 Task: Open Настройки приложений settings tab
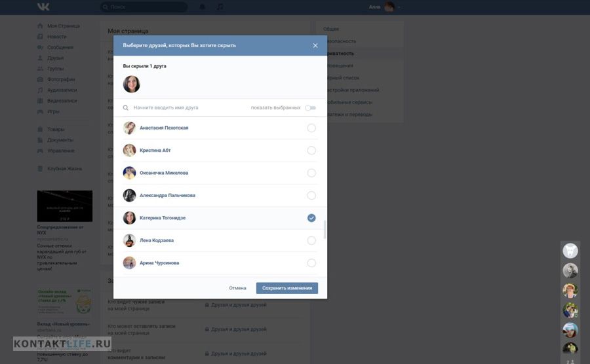pyautogui.click(x=353, y=90)
